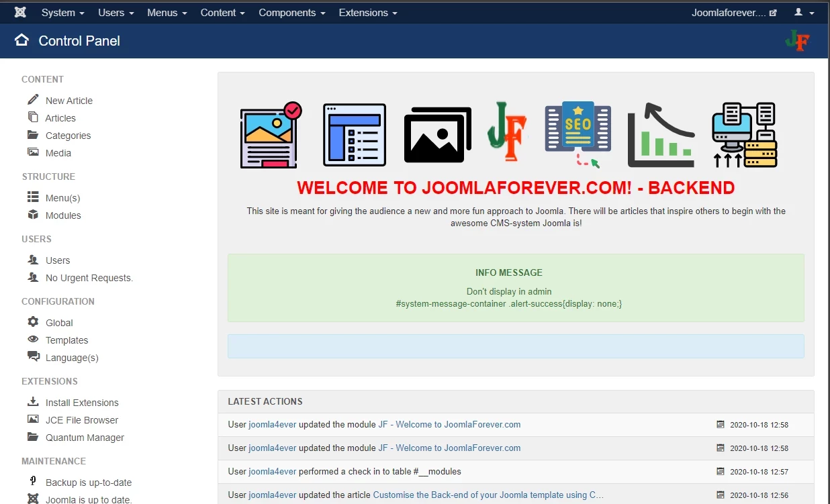Screen dimensions: 830x504
Task: Click the picture icon beside Media
Action: 33,152
